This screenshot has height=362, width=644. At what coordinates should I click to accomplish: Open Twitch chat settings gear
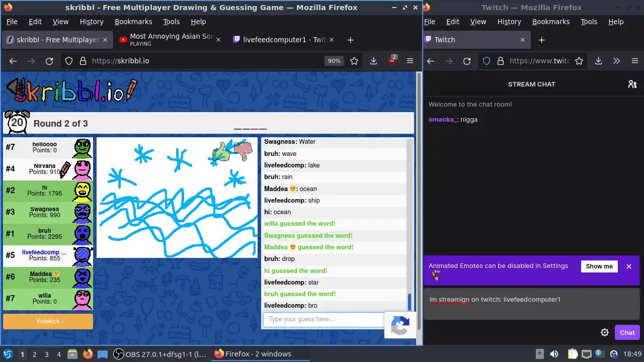coord(605,332)
